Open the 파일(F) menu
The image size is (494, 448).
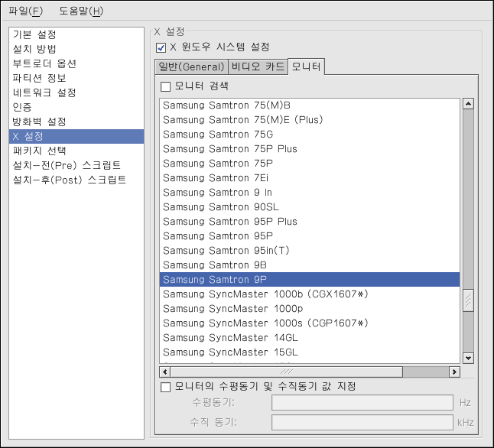tap(25, 11)
